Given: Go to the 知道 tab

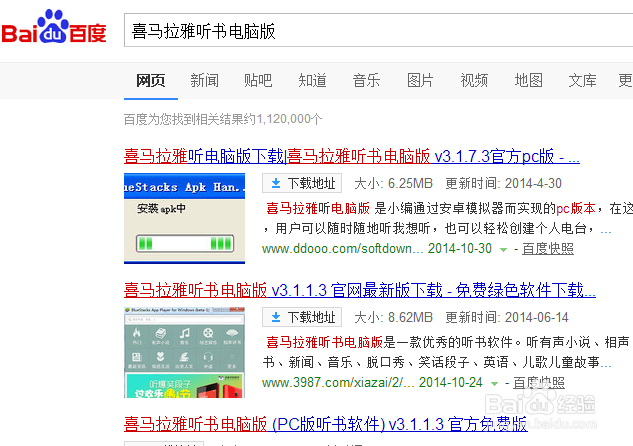Looking at the screenshot, I should (x=312, y=80).
